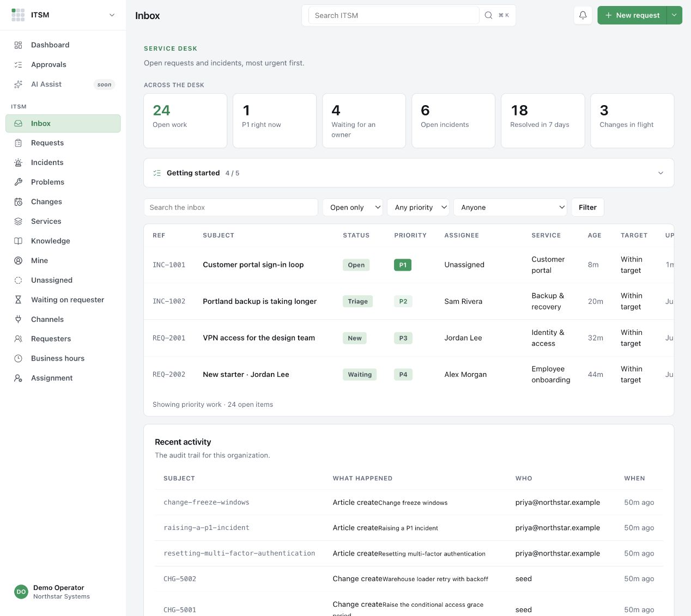Screen dimensions: 691x616
Task: Click the AI Assist sparkle icon
Action: click(x=18, y=84)
